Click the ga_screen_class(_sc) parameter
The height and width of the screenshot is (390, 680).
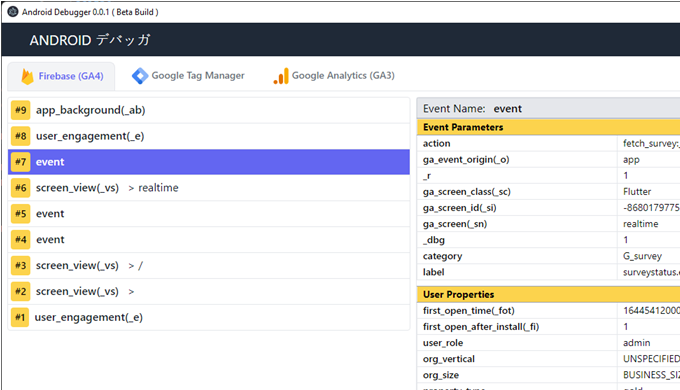(467, 192)
